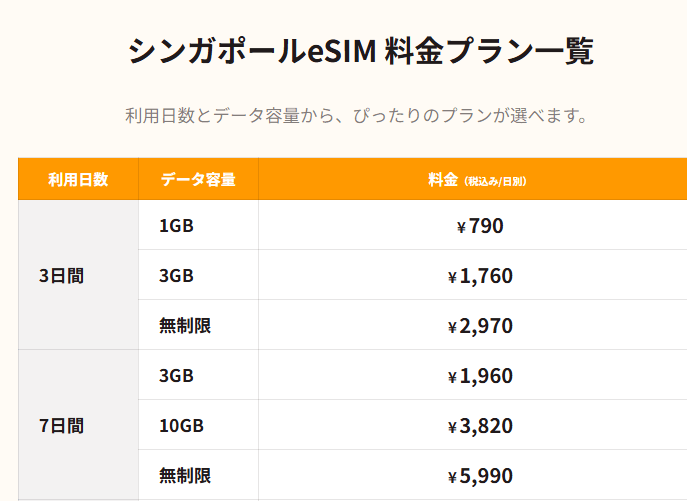This screenshot has height=501, width=687.
Task: Select the 3日間 row group cell
Action: [x=78, y=275]
